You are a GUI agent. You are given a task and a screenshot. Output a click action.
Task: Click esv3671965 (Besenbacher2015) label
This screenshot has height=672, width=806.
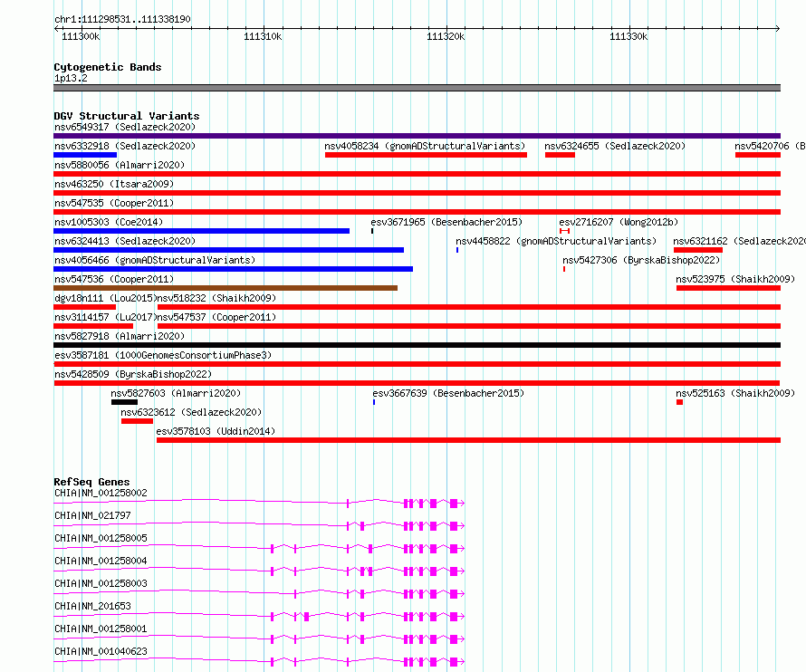click(x=446, y=222)
